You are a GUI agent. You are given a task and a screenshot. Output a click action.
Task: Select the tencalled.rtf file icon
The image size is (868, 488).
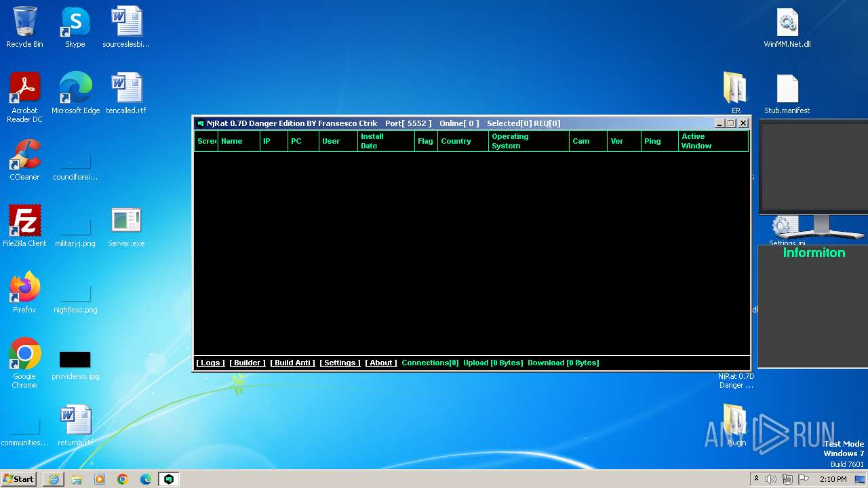click(x=126, y=94)
